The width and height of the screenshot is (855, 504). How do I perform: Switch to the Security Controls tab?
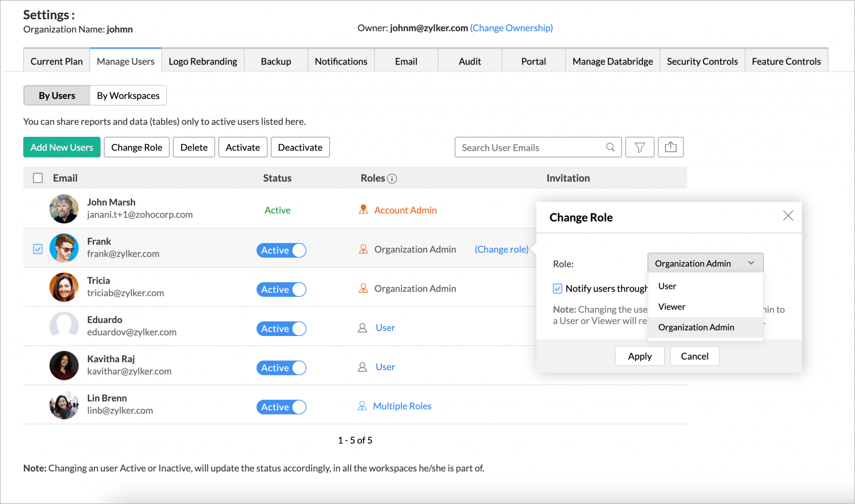(x=702, y=61)
